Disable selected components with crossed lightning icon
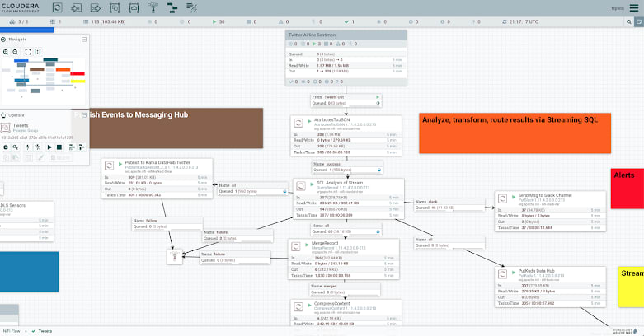 37,147
